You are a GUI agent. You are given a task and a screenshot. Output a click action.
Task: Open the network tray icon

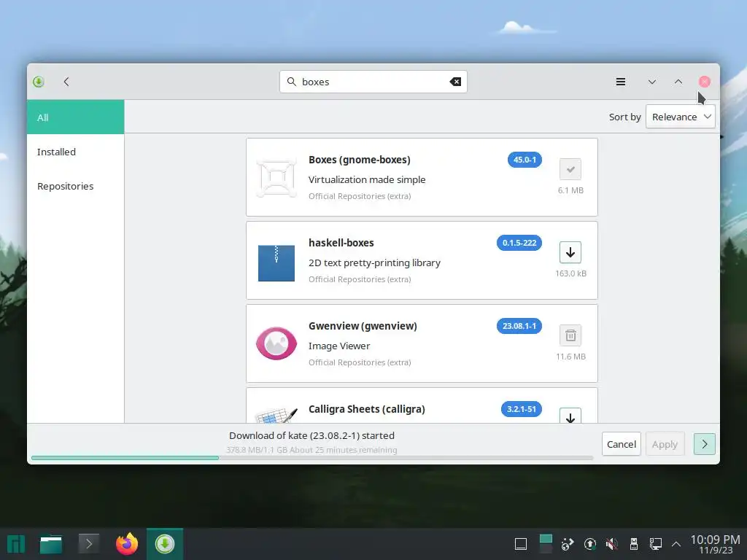tap(656, 544)
